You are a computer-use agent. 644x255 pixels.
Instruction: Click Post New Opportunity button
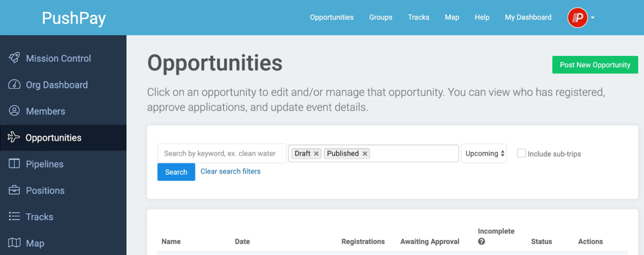click(595, 65)
